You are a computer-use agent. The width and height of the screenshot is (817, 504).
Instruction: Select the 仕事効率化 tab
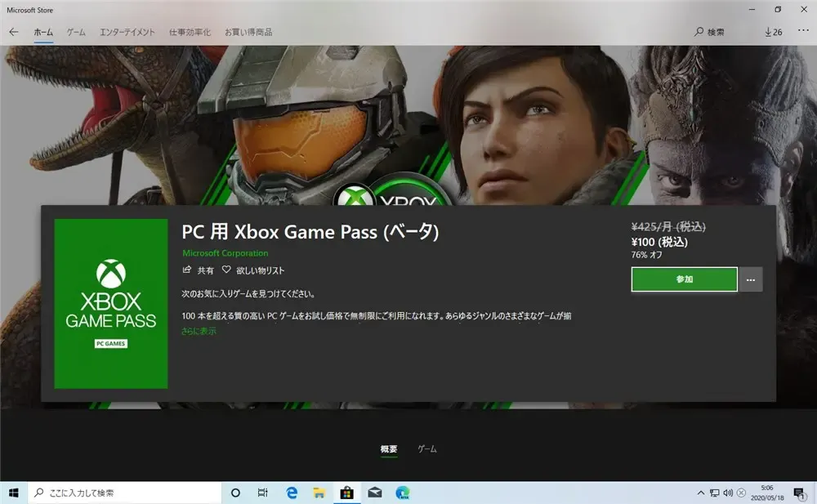[x=190, y=32]
